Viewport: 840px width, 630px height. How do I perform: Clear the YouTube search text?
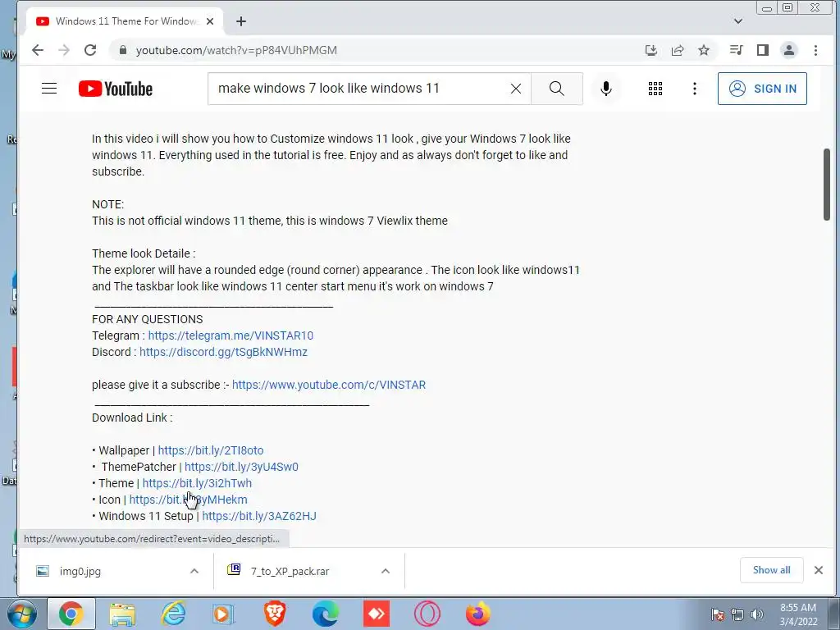click(515, 89)
